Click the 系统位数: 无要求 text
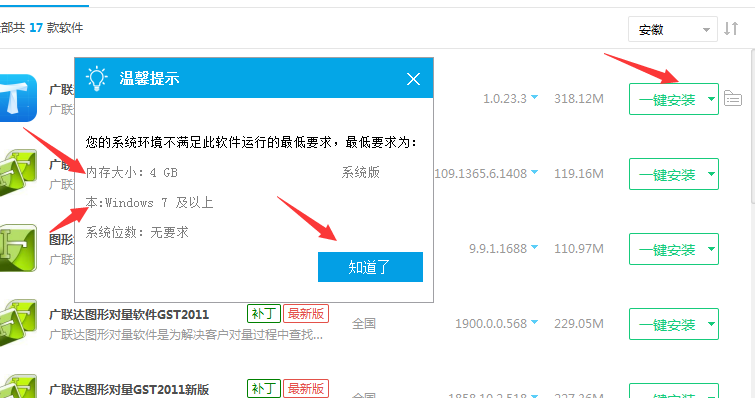 [137, 232]
